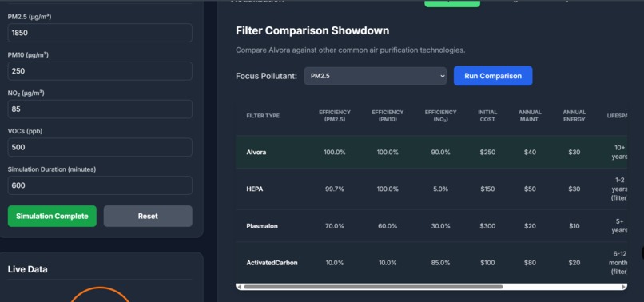
Task: Click the left arrow of the table scrollbar
Action: pos(240,287)
